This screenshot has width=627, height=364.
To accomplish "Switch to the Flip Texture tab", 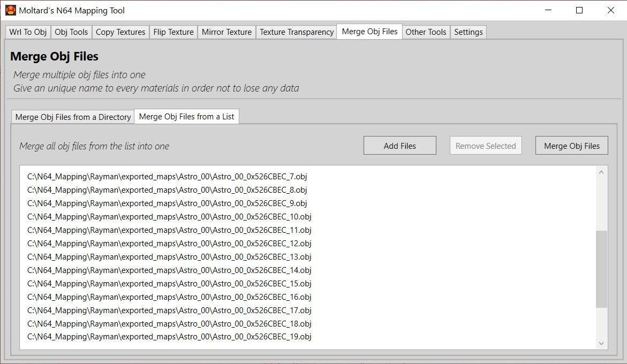I will (173, 32).
